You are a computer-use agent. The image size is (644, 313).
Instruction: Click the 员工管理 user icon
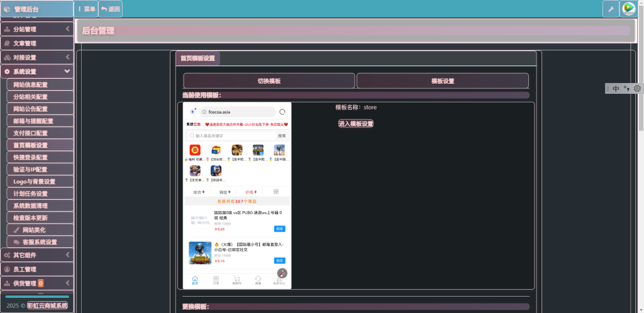click(x=7, y=270)
